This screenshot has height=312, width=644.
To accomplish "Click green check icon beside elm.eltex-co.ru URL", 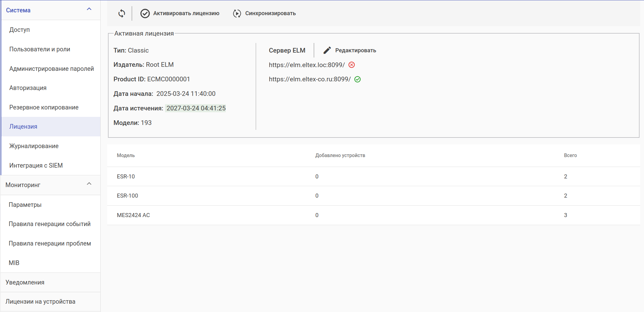I will click(x=358, y=79).
